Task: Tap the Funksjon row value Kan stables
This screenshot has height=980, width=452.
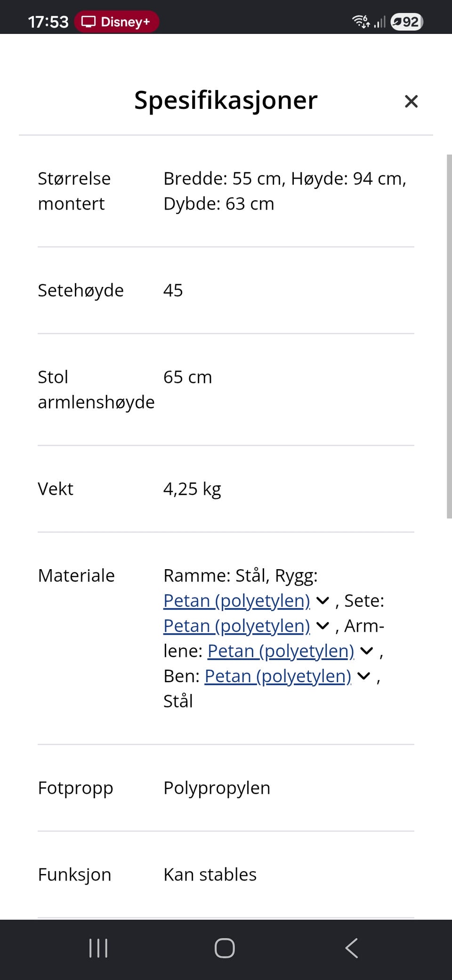Action: [210, 874]
